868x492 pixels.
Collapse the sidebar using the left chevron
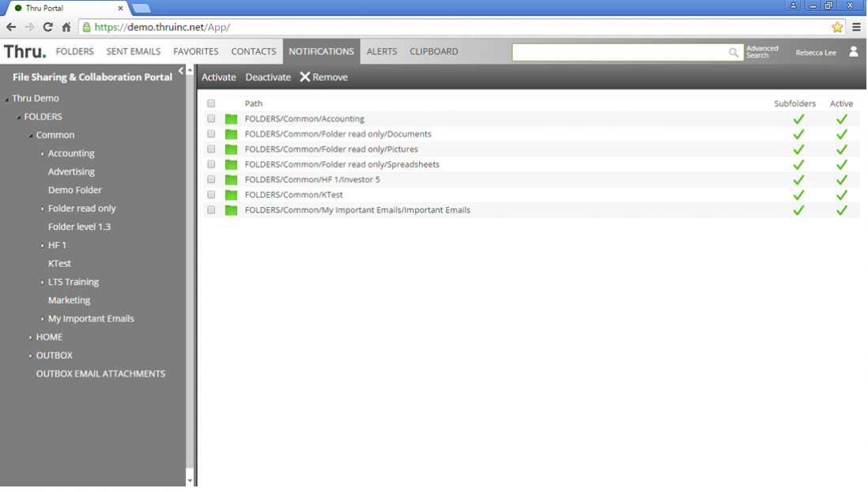[181, 71]
